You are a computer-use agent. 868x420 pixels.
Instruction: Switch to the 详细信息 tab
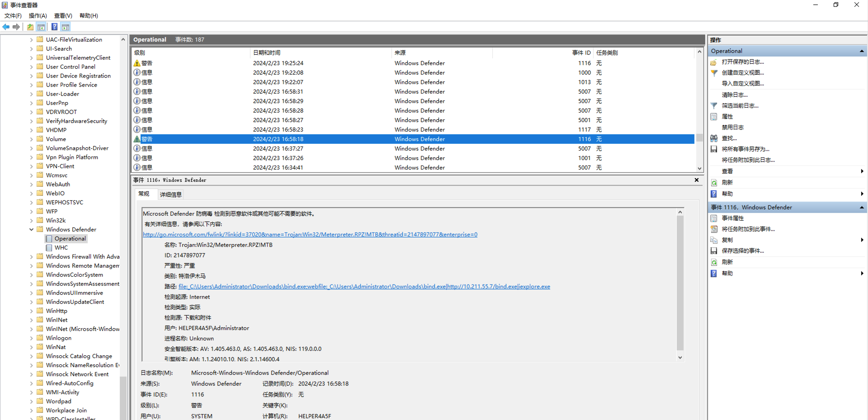pyautogui.click(x=170, y=194)
